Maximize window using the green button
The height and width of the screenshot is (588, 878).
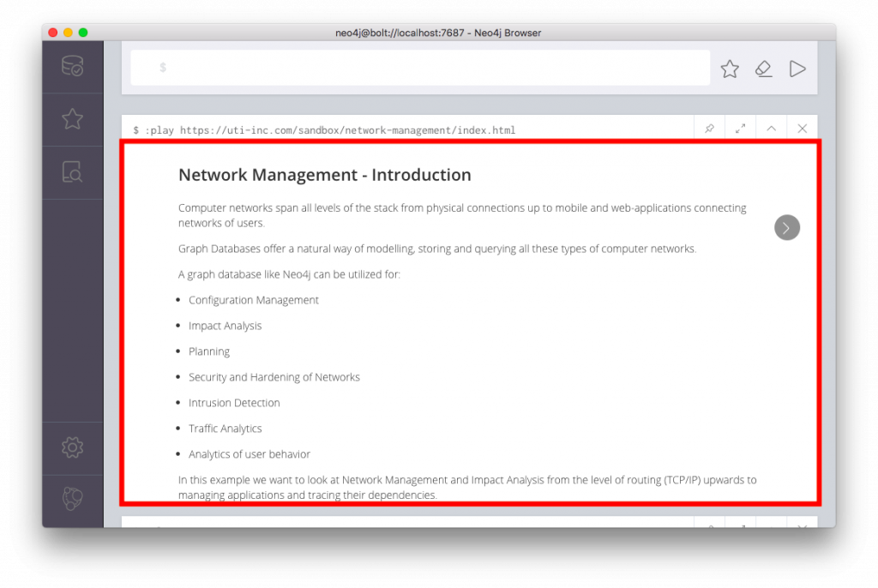pyautogui.click(x=83, y=33)
